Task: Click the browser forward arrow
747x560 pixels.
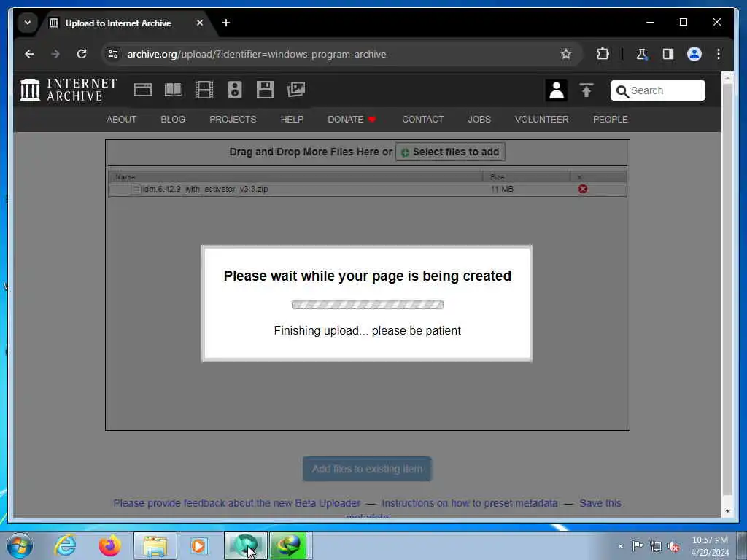Action: point(55,54)
